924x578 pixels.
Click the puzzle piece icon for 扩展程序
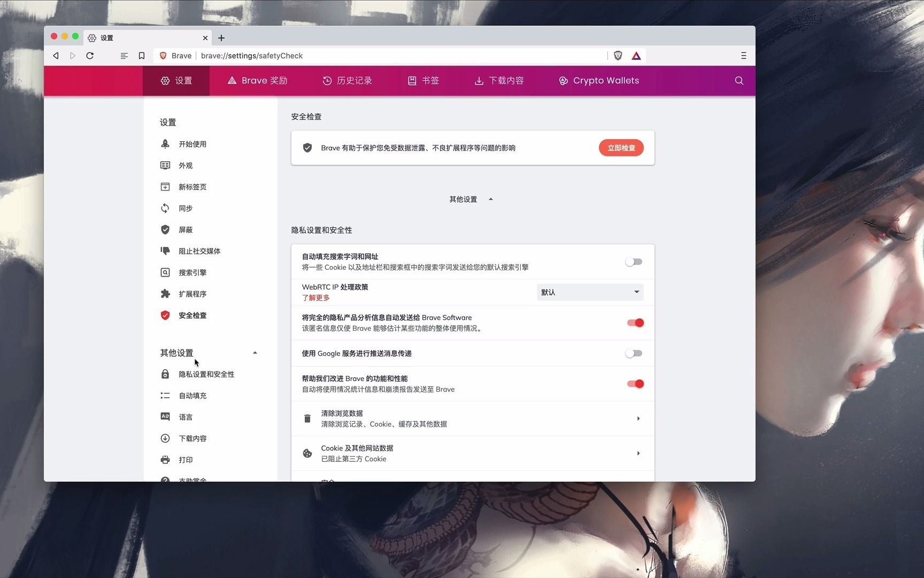(165, 294)
